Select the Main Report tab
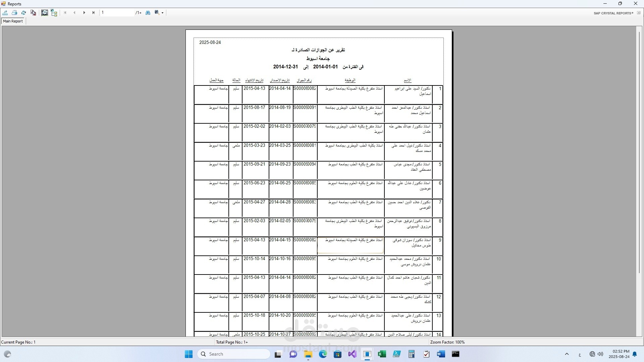This screenshot has height=362, width=644. (13, 21)
